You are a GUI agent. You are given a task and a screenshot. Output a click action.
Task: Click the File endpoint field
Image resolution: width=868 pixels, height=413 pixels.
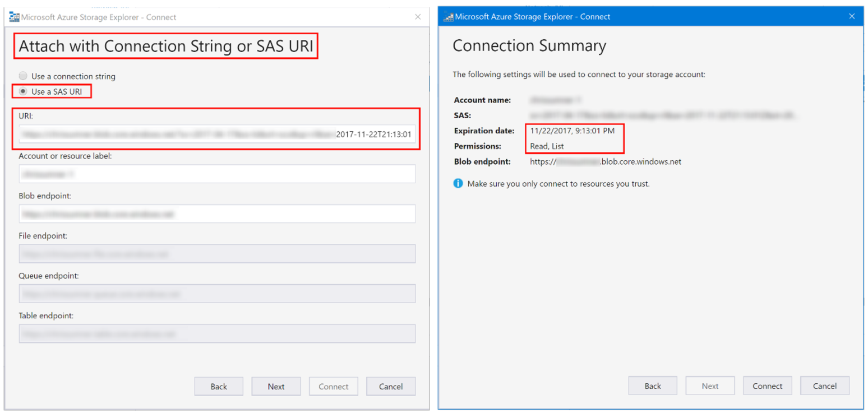[217, 254]
